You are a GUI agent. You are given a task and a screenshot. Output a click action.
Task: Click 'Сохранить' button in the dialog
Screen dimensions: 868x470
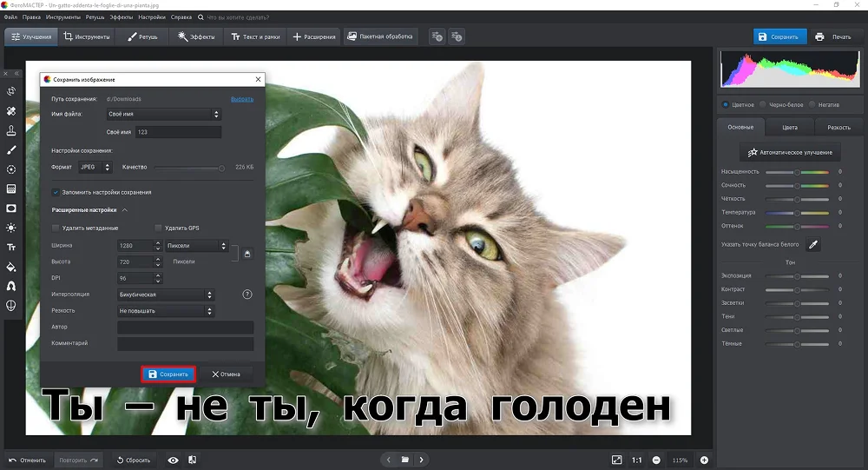click(168, 374)
